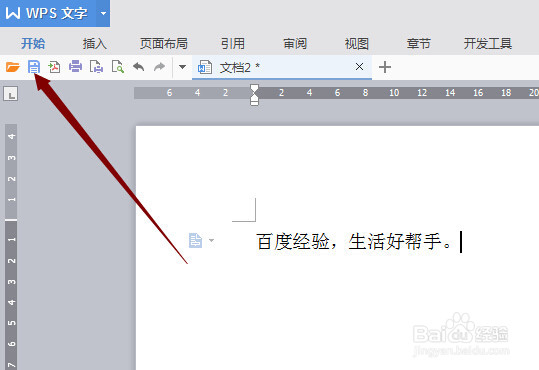The image size is (539, 370).
Task: Click the page with magnifier icon
Action: tap(118, 67)
